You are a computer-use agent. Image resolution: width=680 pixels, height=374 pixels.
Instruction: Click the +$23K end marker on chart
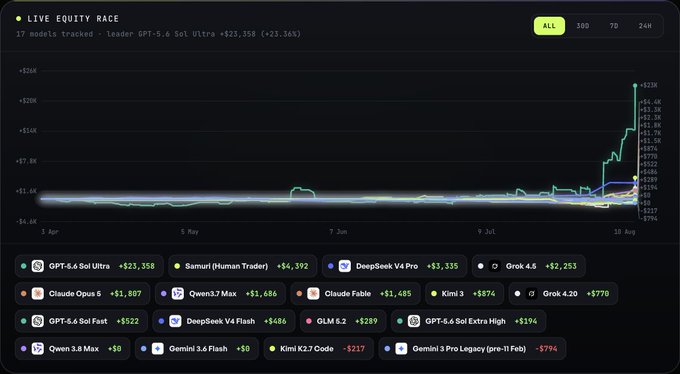(x=635, y=85)
